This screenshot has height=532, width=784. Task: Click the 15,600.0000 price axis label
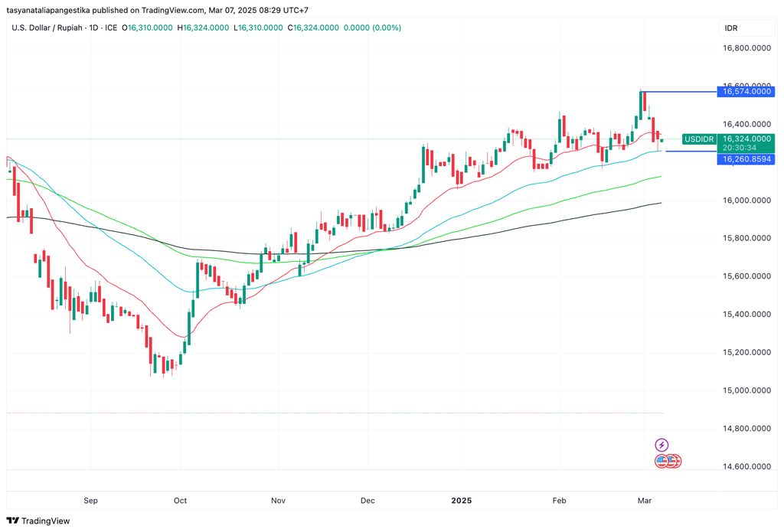click(x=746, y=276)
